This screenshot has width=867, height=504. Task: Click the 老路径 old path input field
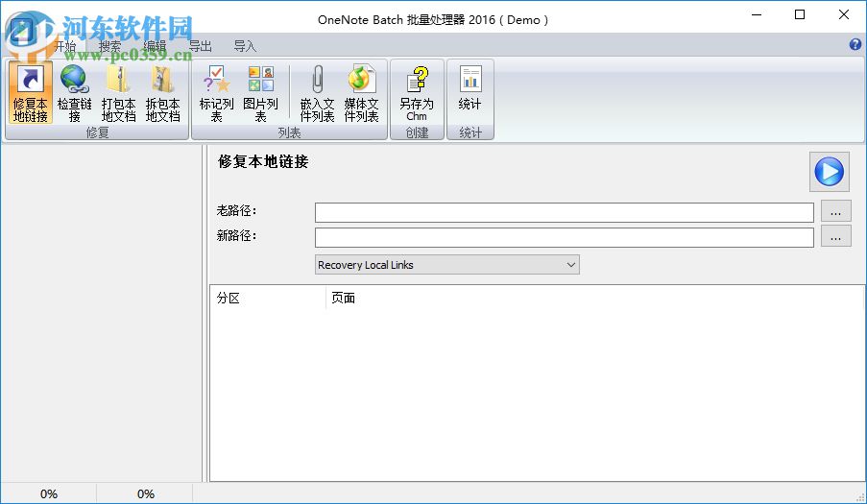pos(564,212)
